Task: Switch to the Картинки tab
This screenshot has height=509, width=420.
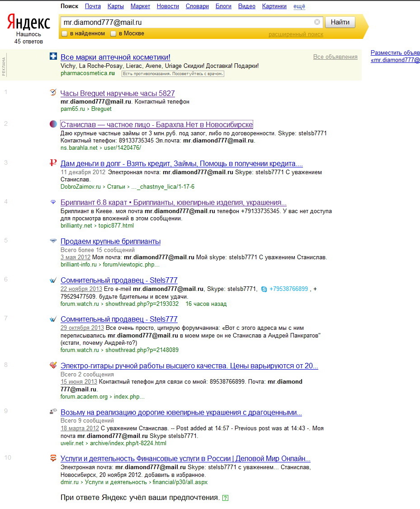Action: point(274,6)
